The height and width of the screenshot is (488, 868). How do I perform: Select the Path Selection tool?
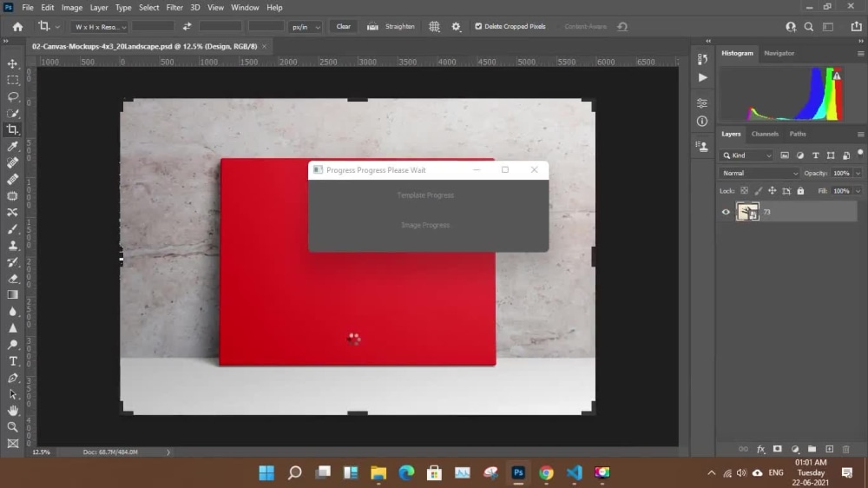pyautogui.click(x=13, y=394)
